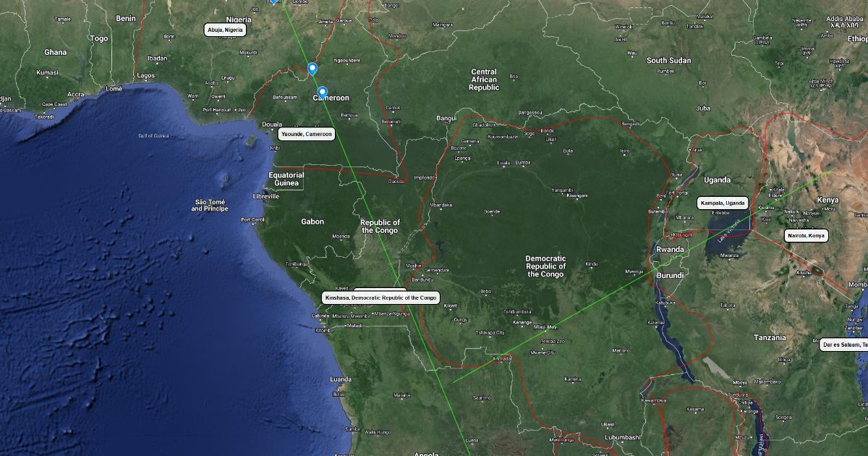Screen dimensions: 868x456
Task: Select the Yaounde, Cameroon label box
Action: point(307,134)
